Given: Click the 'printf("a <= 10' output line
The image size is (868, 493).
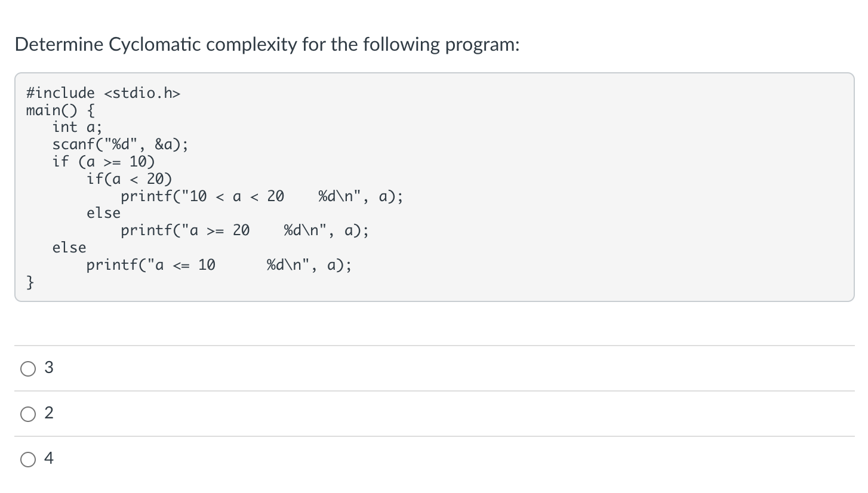Looking at the screenshot, I should [x=218, y=264].
